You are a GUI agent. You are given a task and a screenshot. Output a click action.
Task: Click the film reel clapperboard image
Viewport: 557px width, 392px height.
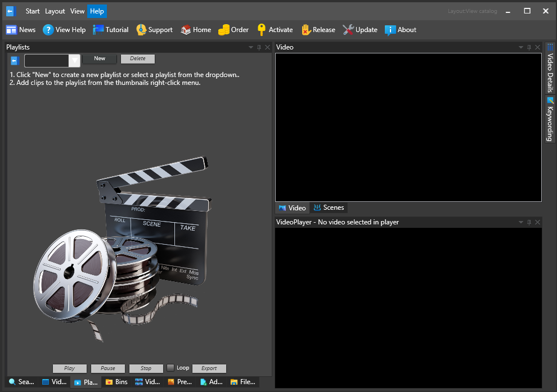pos(123,249)
